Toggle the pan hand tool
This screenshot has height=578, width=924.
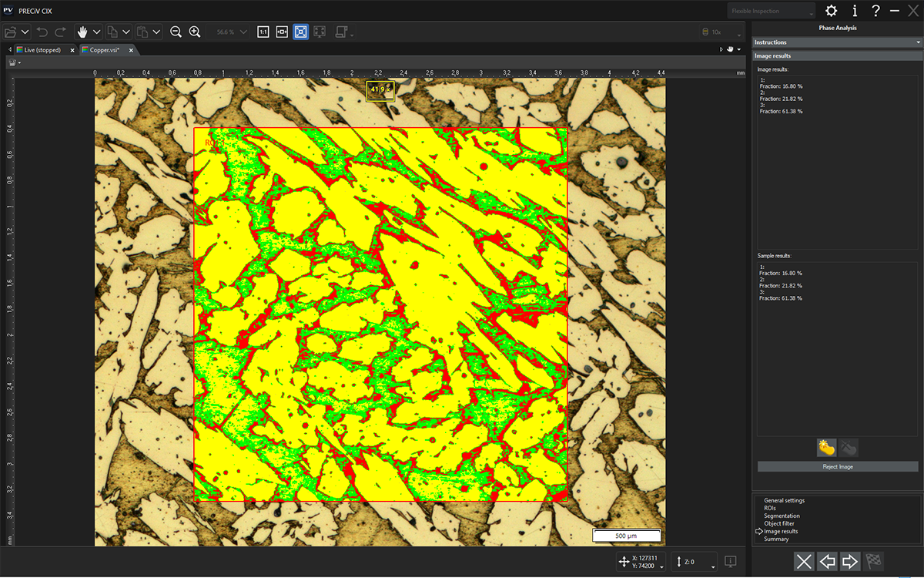pos(82,32)
